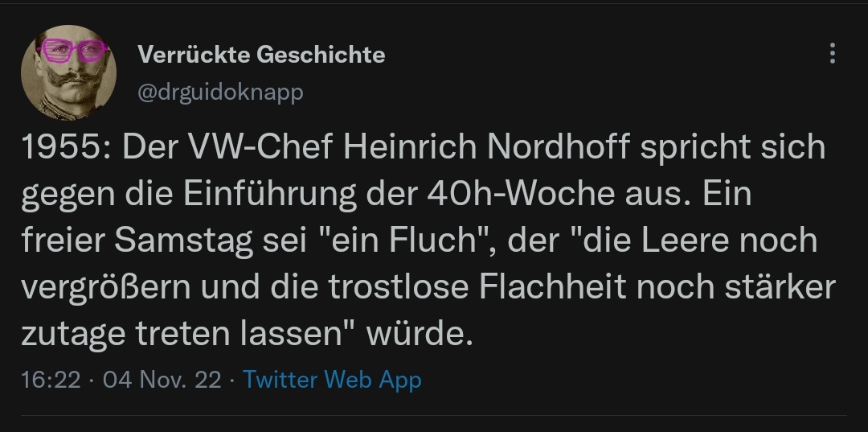Visit the @drguidoknapp handle
Image resolution: width=868 pixels, height=432 pixels.
(220, 93)
